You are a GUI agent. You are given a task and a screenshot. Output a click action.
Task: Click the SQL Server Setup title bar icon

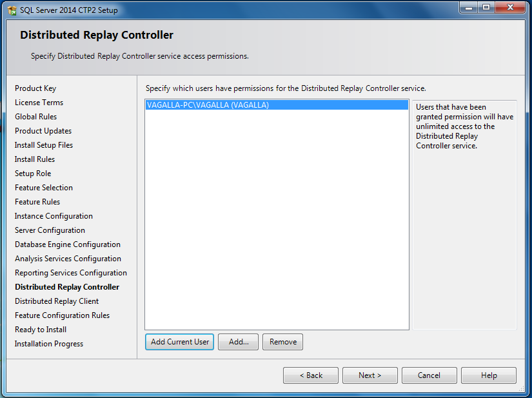click(12, 10)
